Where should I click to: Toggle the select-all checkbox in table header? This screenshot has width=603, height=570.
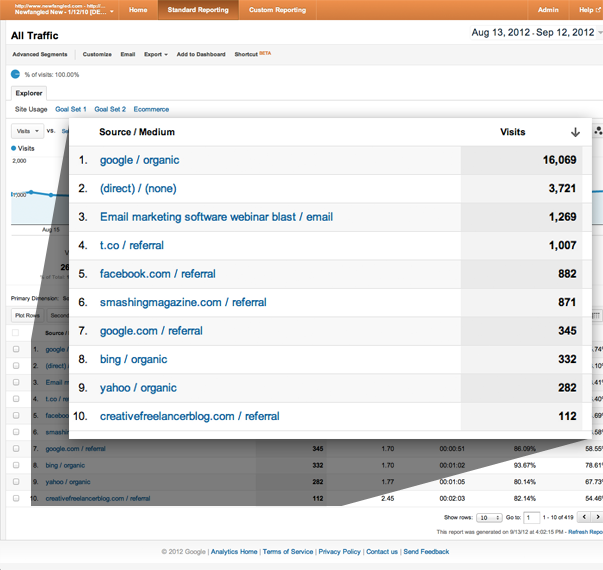pos(15,332)
